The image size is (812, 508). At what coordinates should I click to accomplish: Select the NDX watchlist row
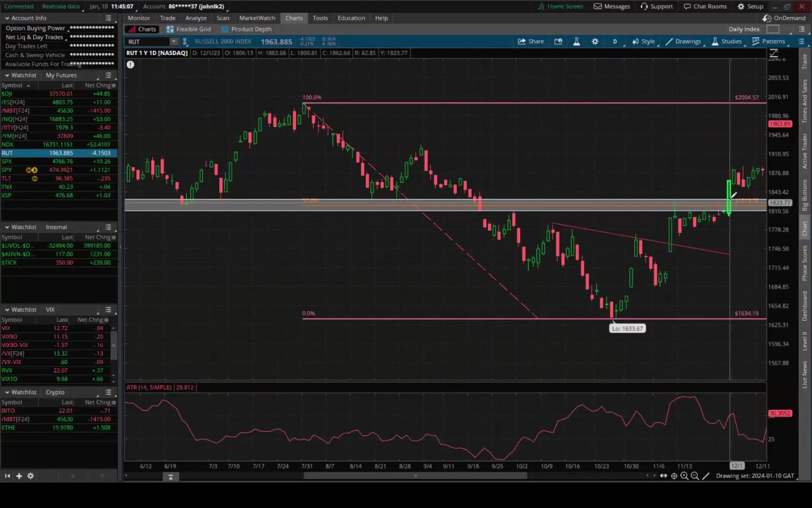pos(59,144)
